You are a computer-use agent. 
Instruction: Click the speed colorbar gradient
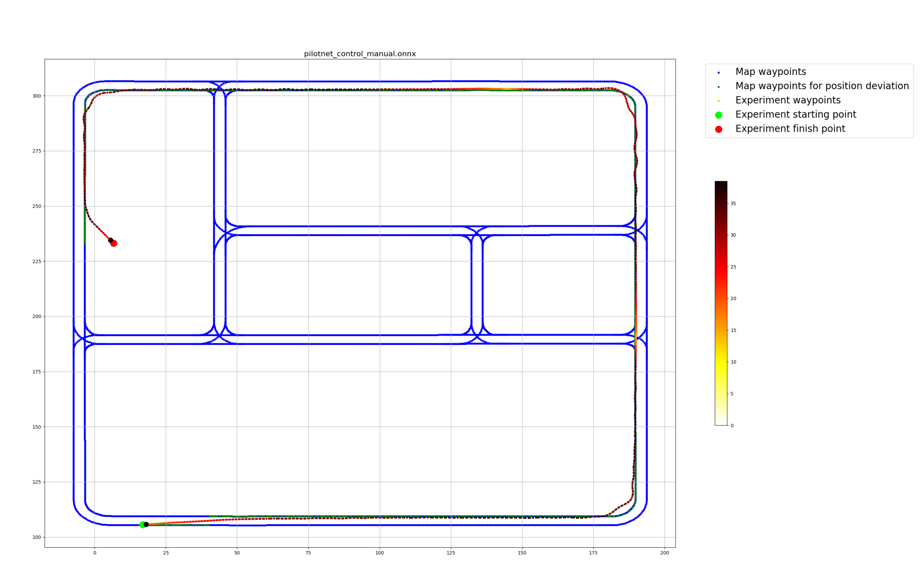click(721, 303)
